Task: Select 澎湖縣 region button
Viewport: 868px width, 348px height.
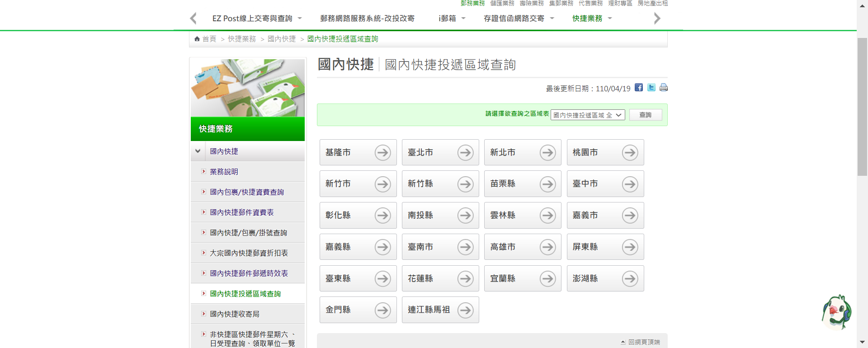Action: point(605,278)
